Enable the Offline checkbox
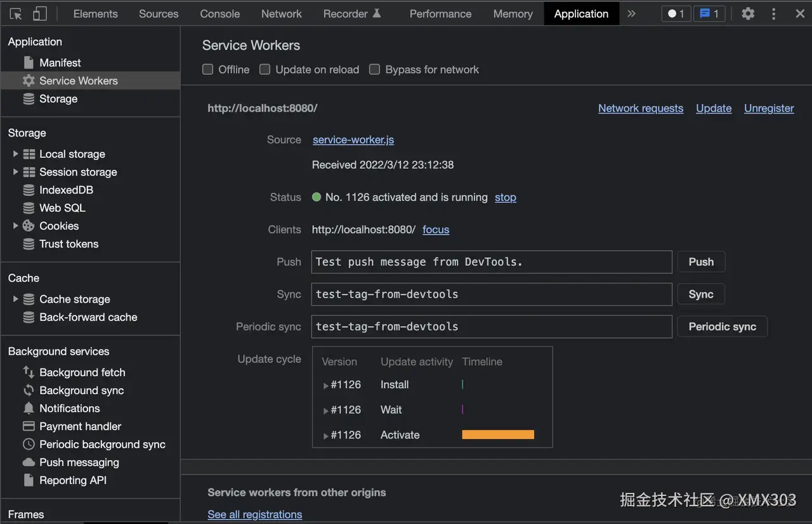Screen dimensions: 812x524 (x=207, y=70)
